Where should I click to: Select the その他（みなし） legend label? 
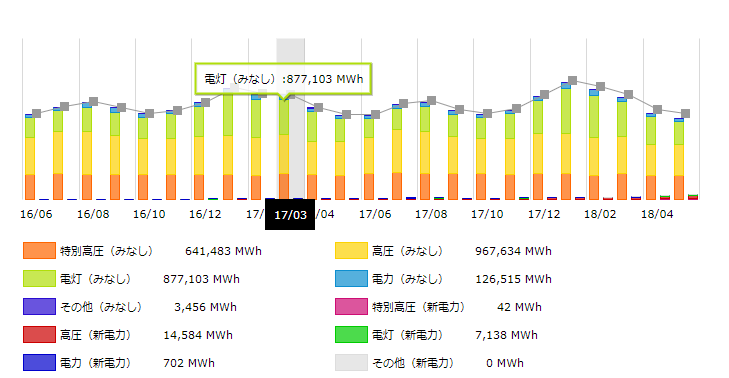[101, 307]
